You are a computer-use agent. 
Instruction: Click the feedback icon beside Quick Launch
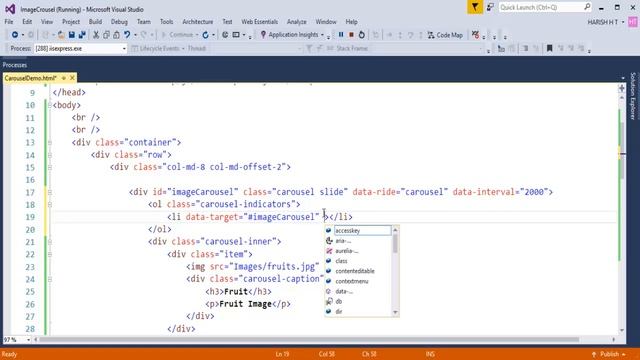point(491,7)
